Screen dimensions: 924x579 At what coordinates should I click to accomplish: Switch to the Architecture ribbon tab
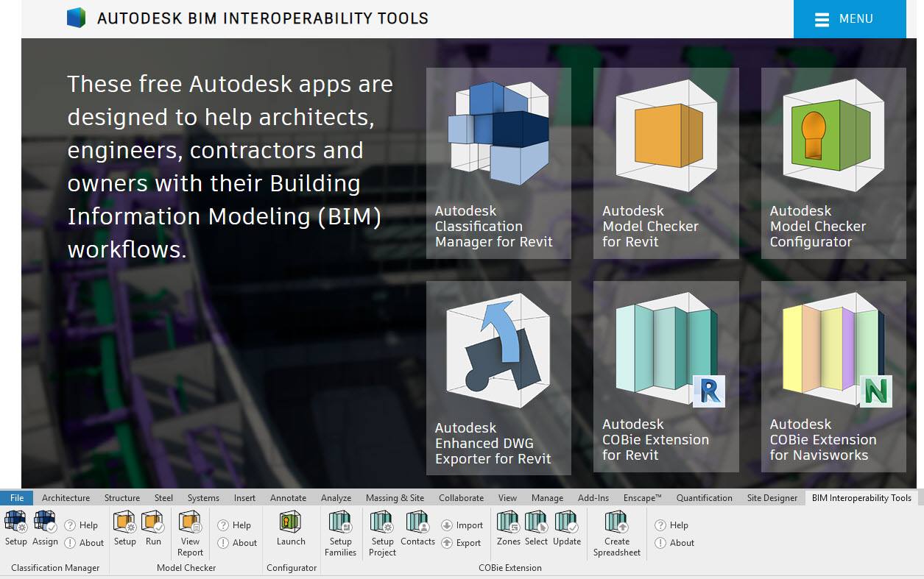point(66,498)
